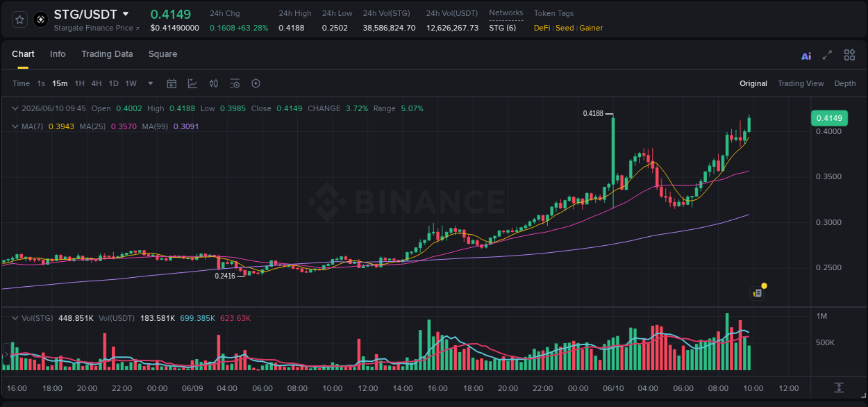Select the 1W interval
Viewport: 868px width, 407px height.
(x=131, y=83)
